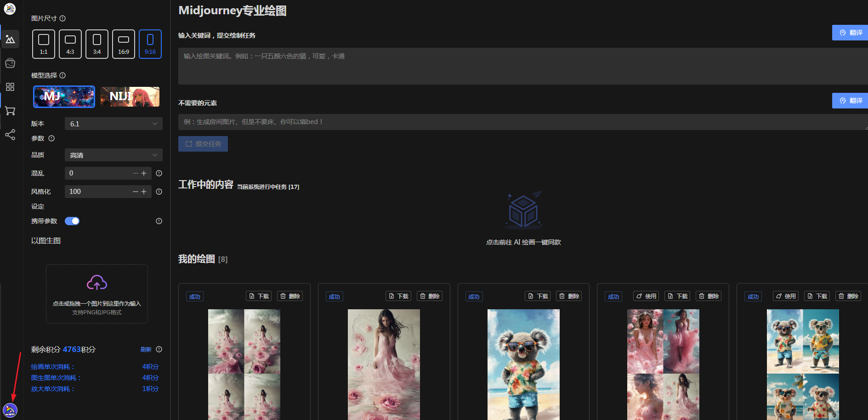Screen dimensions: 868x420
Task: Click the info icon next to 刷新
Action: (159, 349)
